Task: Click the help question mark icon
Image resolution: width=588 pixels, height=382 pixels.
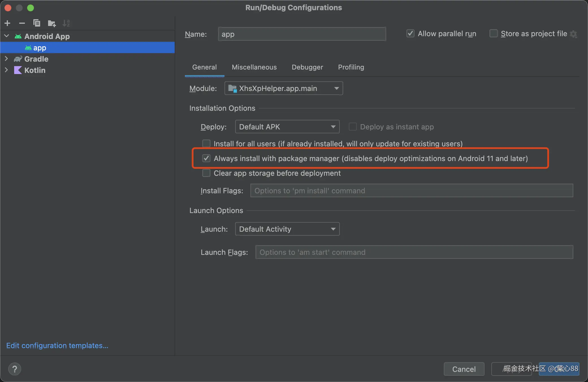Action: coord(15,369)
